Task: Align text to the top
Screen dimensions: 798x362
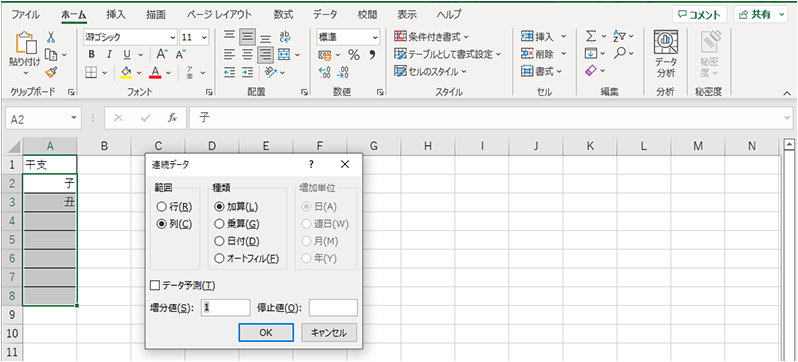Action: (x=230, y=37)
